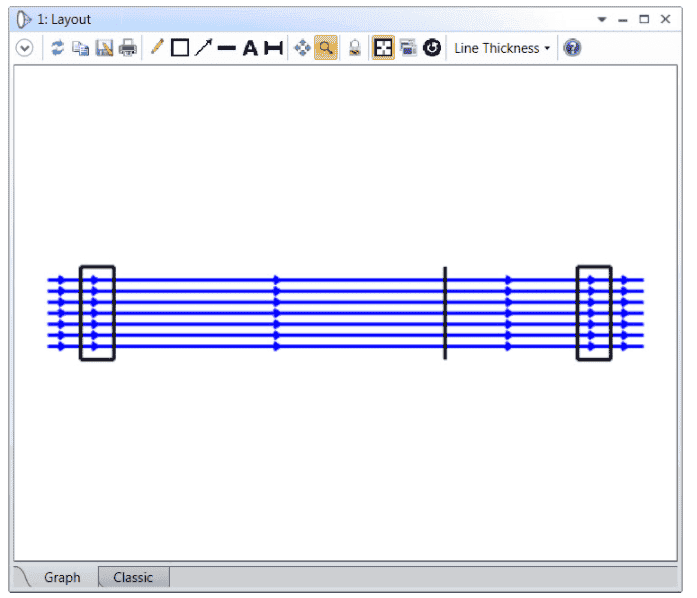Image resolution: width=697 pixels, height=598 pixels.
Task: Click the Layout window title icon
Action: 24,20
